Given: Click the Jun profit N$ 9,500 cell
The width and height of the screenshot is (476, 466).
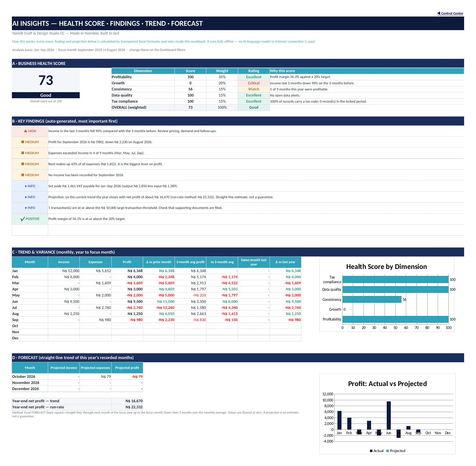Looking at the screenshot, I should [127, 302].
